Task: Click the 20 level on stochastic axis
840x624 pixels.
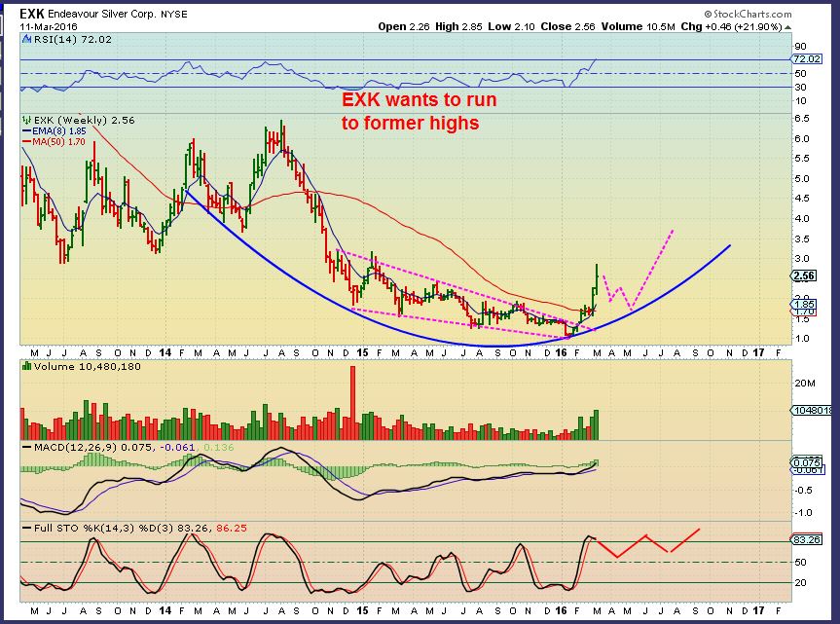Action: point(800,583)
